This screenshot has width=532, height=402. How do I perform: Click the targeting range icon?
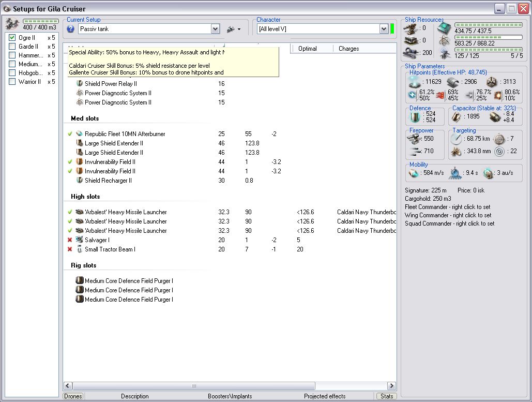tap(457, 139)
